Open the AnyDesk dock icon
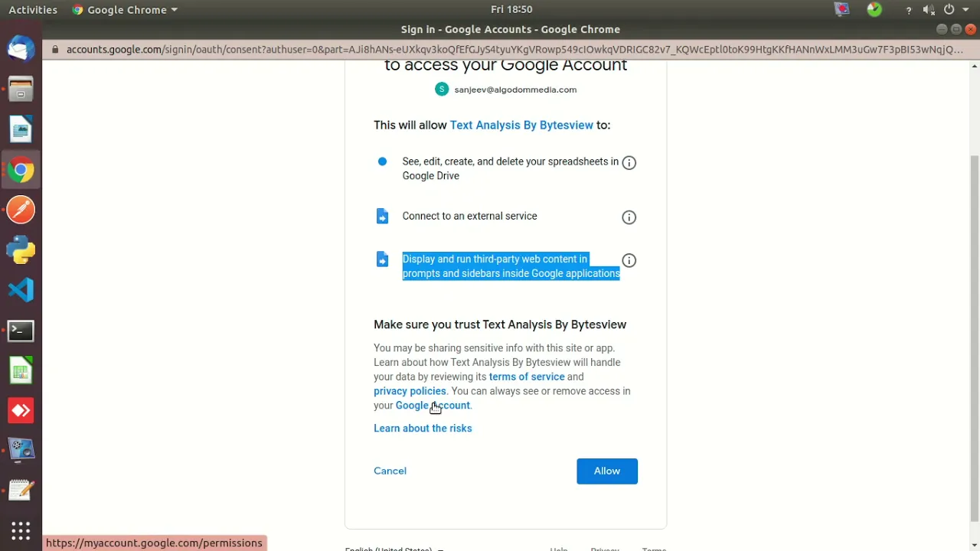 coord(21,411)
